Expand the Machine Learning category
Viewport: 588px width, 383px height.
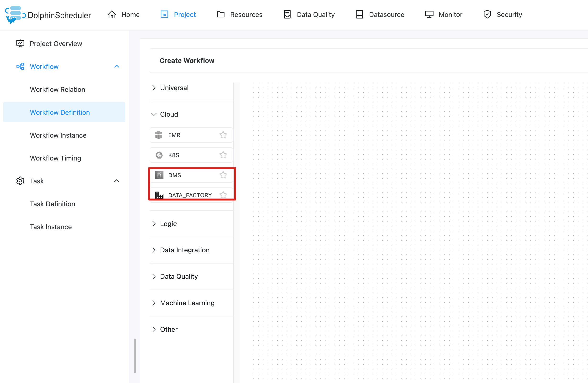187,303
